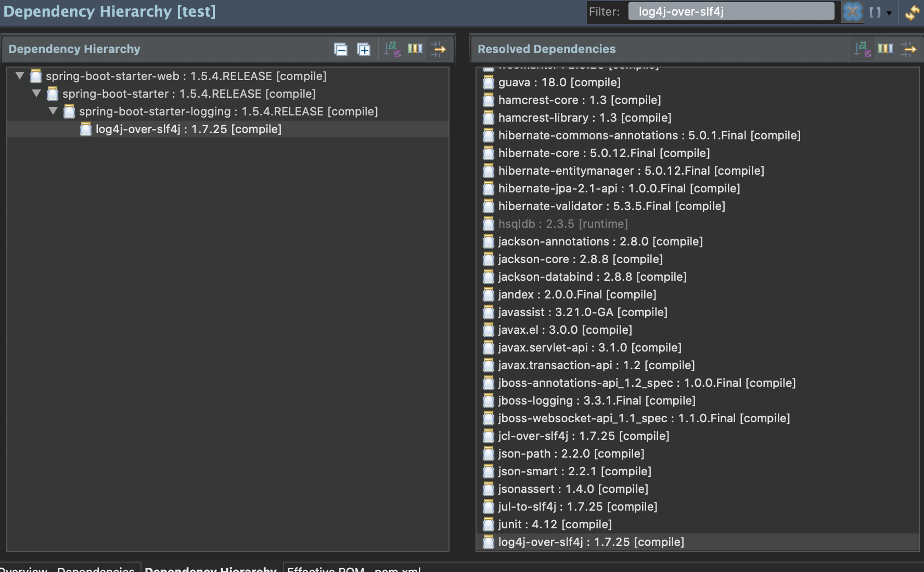Screen dimensions: 924x572
Task: Click inside the Filter input field
Action: pyautogui.click(x=728, y=11)
